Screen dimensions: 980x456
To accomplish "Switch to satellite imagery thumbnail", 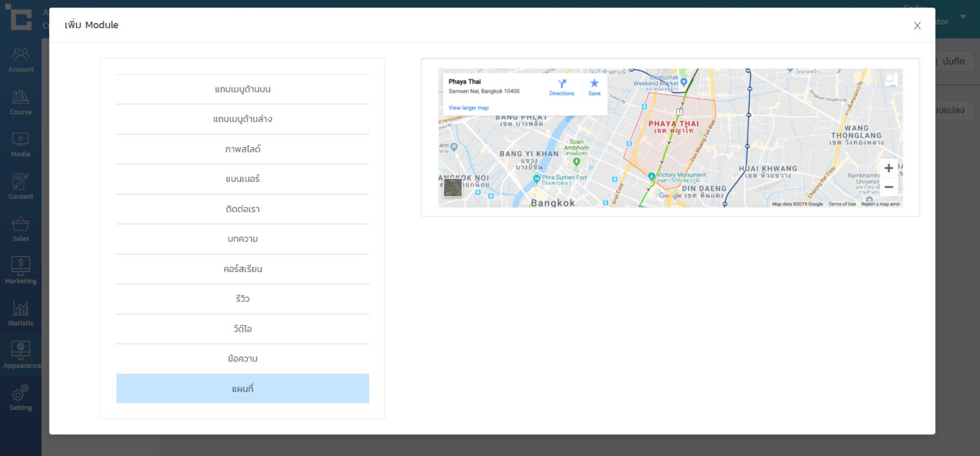I will click(x=453, y=187).
